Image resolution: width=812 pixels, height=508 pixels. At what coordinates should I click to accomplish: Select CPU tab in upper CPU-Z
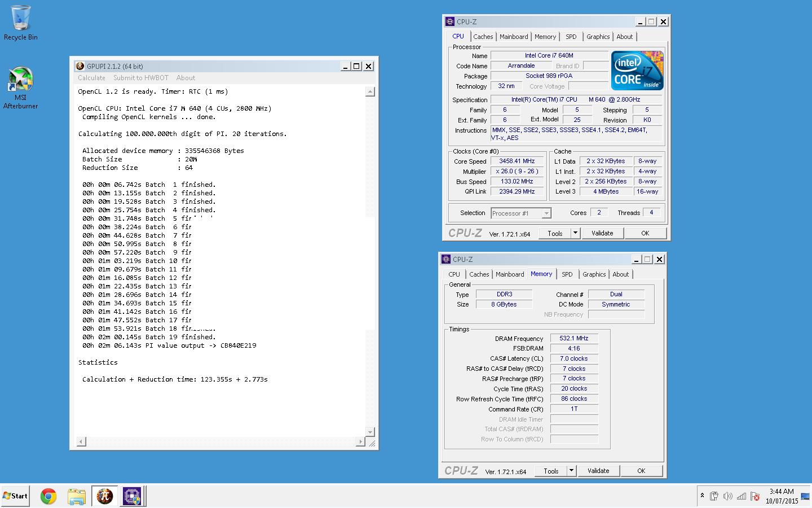click(458, 36)
